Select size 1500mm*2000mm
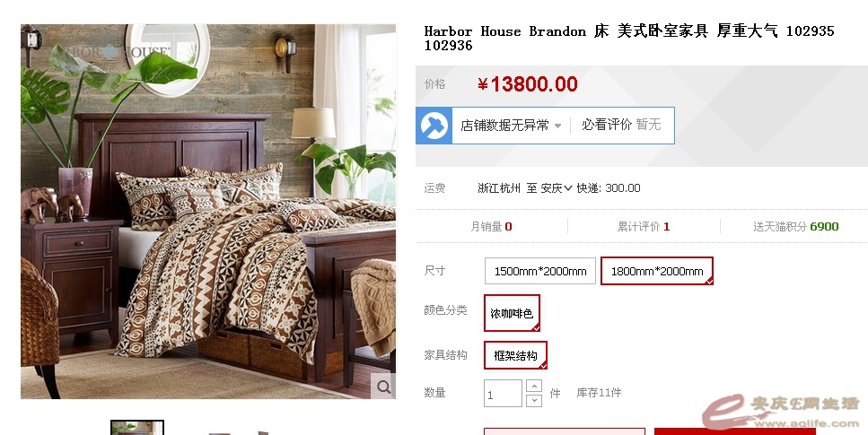This screenshot has height=435, width=868. [x=539, y=271]
